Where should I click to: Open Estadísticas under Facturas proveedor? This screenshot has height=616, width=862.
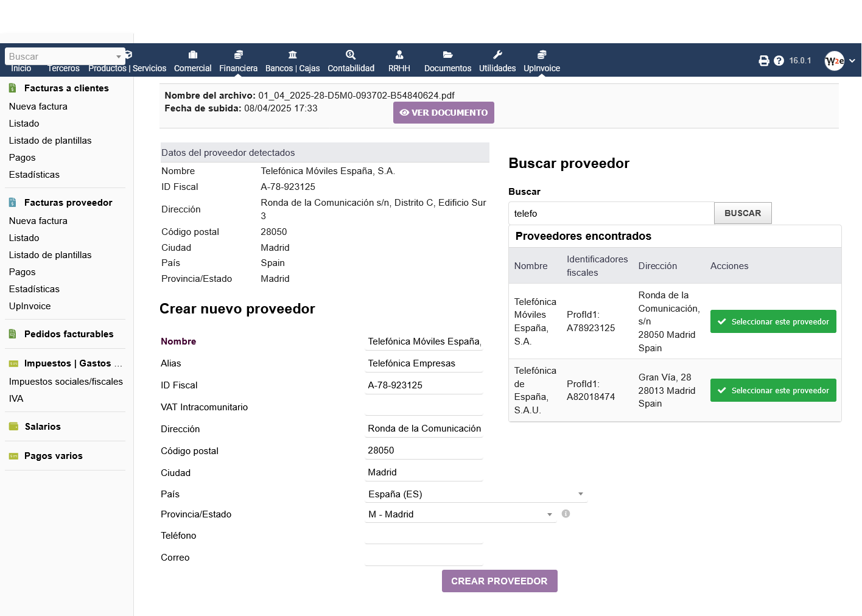35,289
